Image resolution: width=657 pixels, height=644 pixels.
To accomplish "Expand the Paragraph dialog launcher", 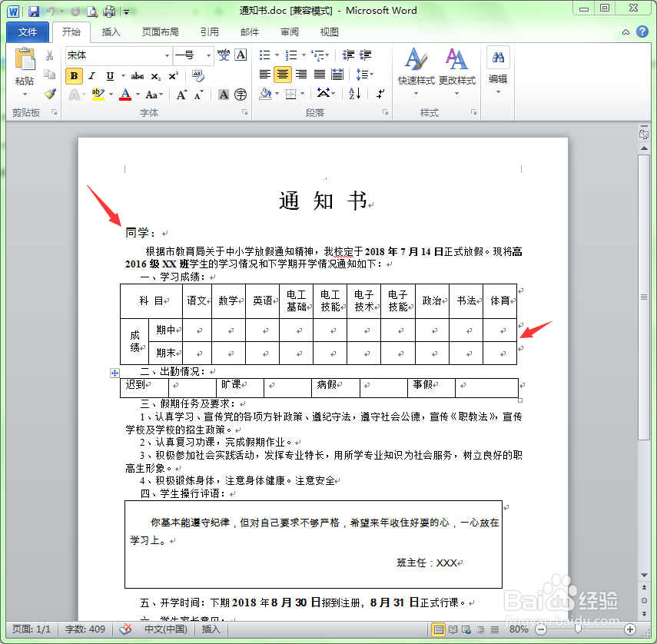I will pos(385,112).
